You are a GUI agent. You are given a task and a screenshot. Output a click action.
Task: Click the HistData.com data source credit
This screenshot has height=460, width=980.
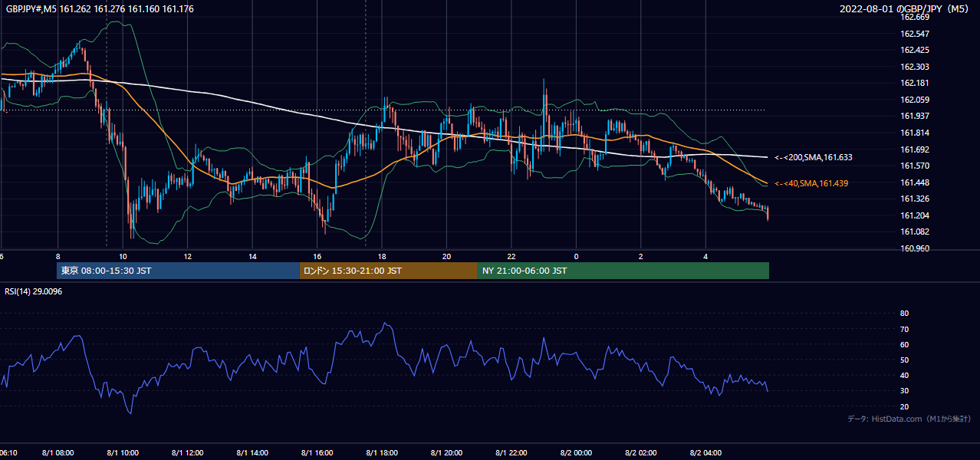coord(909,419)
